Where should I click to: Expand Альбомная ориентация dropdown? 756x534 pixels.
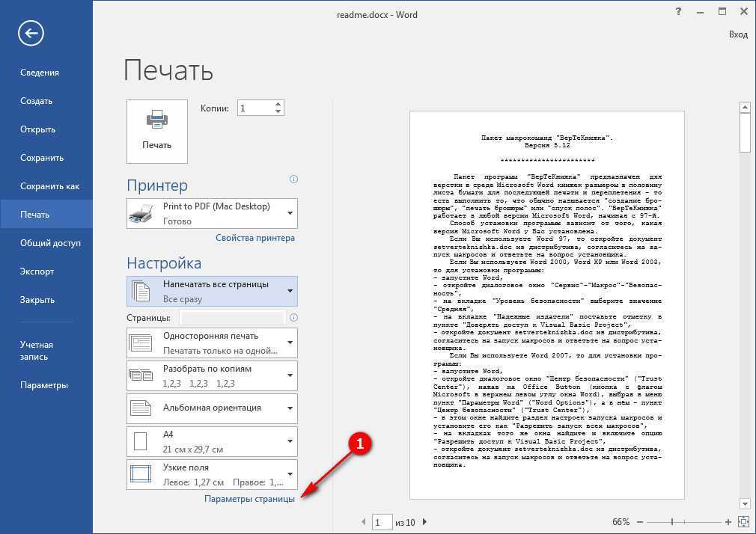point(212,408)
